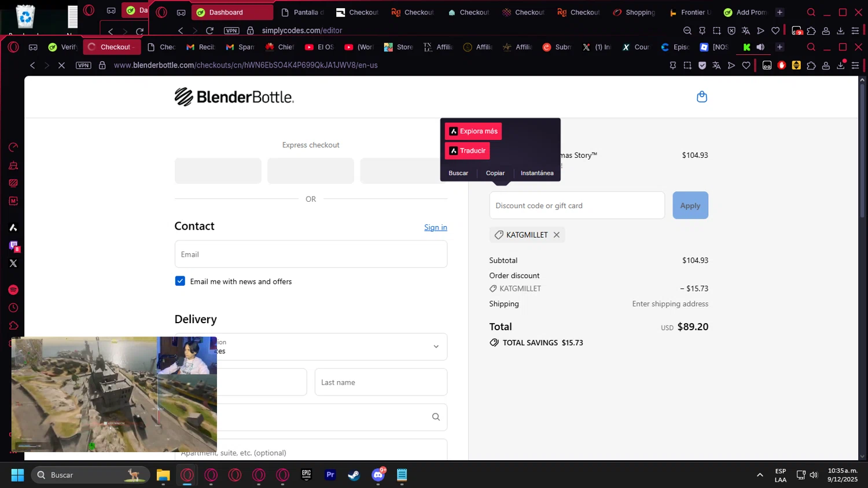Screen dimensions: 868x488
Task: Click the ad blocker shield icon
Action: pyautogui.click(x=702, y=65)
